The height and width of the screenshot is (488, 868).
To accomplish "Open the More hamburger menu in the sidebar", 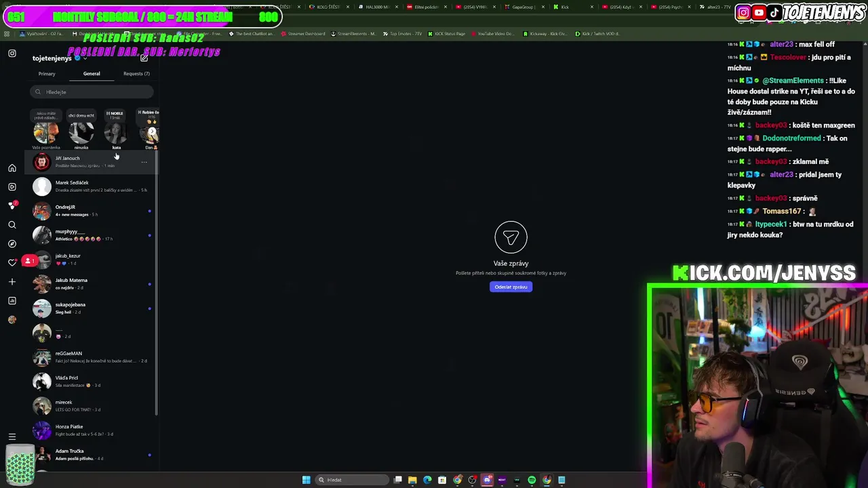I will coord(12,437).
